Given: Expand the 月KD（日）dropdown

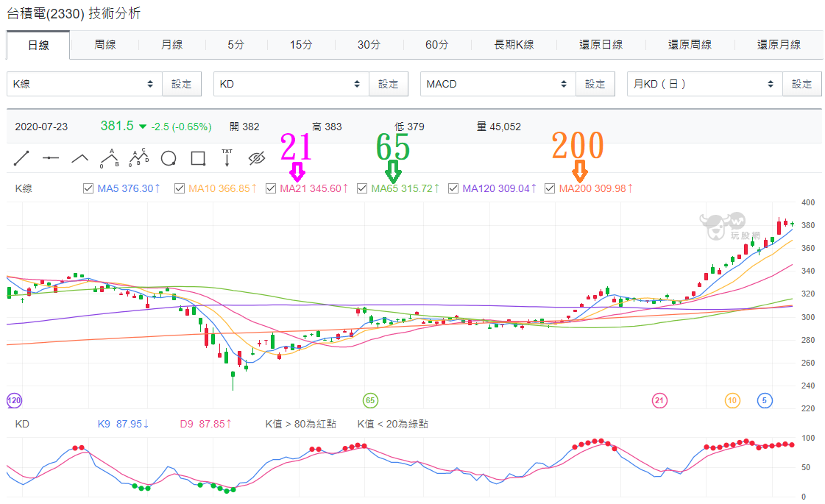Looking at the screenshot, I should point(704,84).
